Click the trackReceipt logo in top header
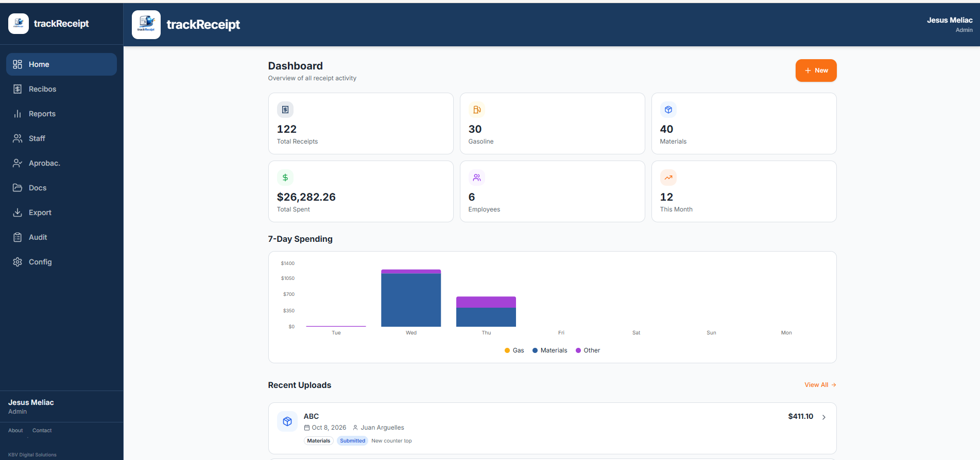Screen dimensions: 980x460 coord(146,25)
